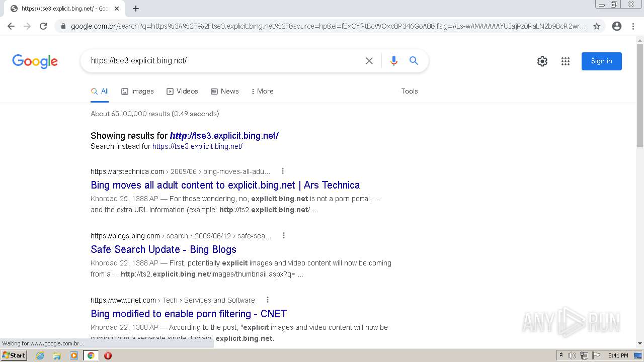Submit search with magnifier icon
Image resolution: width=644 pixels, height=362 pixels.
pos(414,61)
